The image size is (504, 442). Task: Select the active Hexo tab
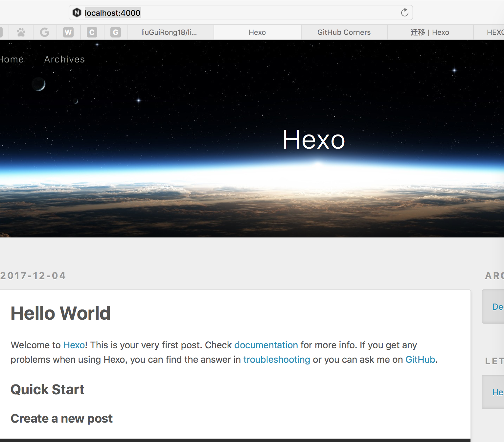coord(257,32)
